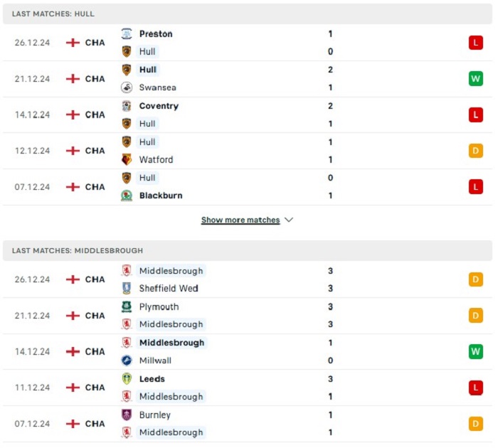Open the Burnley vs Middlesbrough match row

[x=248, y=424]
